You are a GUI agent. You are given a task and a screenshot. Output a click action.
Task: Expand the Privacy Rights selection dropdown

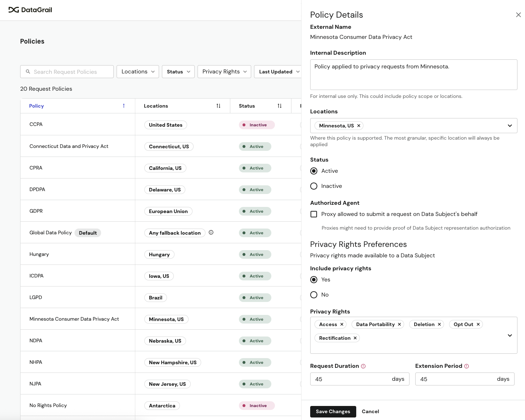pyautogui.click(x=510, y=335)
